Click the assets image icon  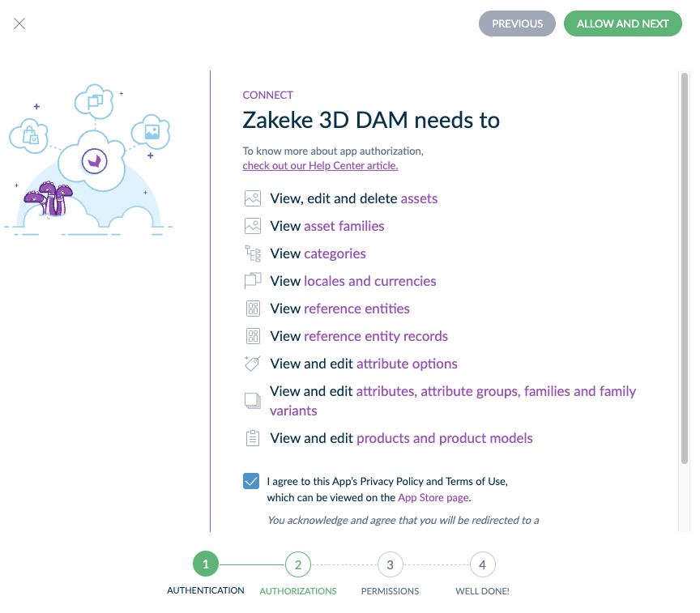(252, 198)
